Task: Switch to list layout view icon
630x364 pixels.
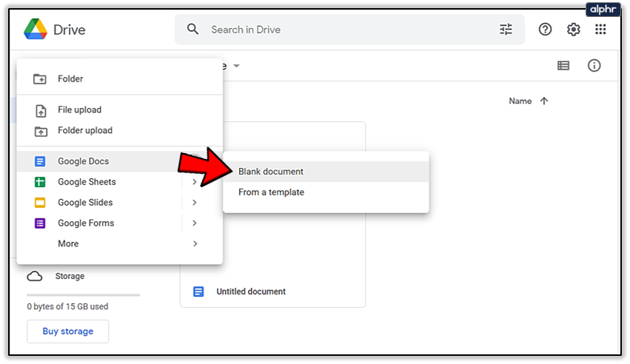Action: (x=563, y=65)
